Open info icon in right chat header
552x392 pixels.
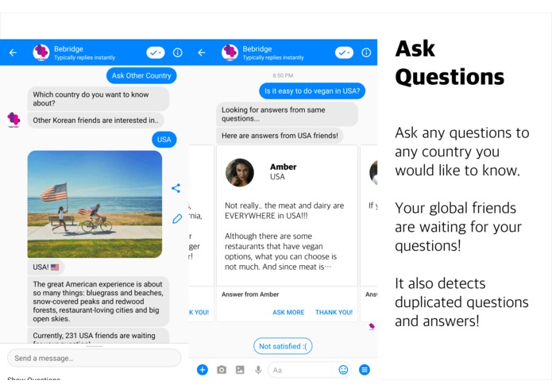[x=366, y=52]
